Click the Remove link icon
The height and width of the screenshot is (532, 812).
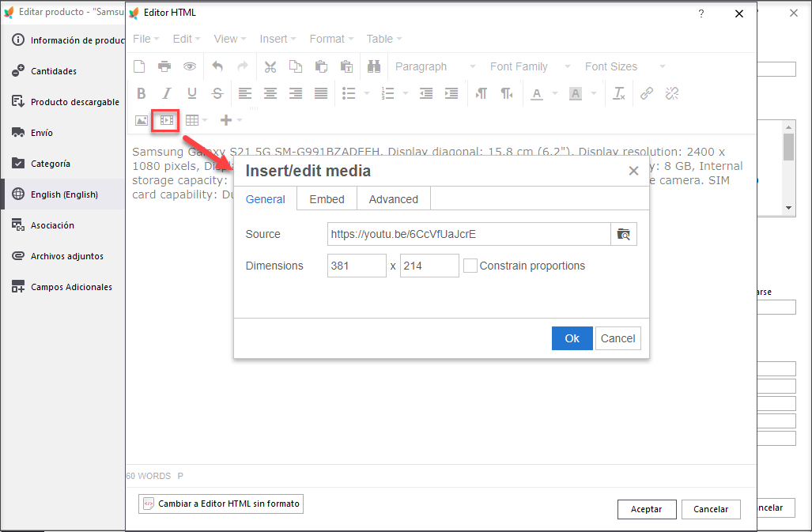[x=672, y=93]
